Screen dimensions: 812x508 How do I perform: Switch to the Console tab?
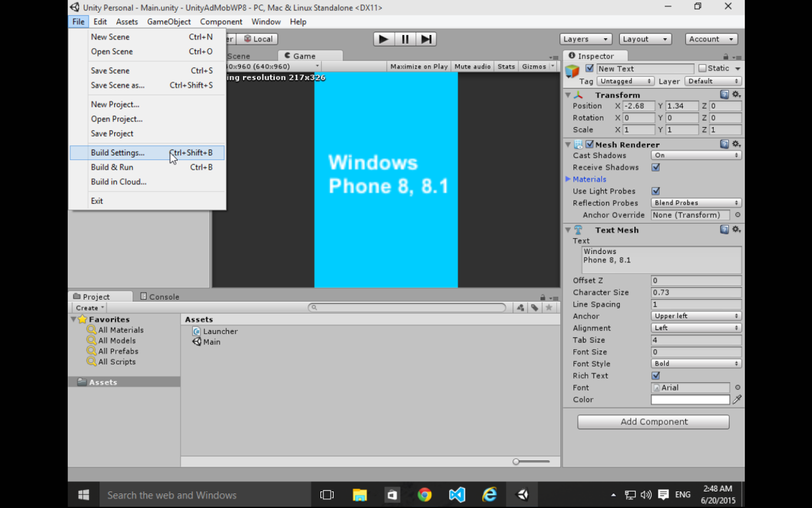pyautogui.click(x=159, y=297)
